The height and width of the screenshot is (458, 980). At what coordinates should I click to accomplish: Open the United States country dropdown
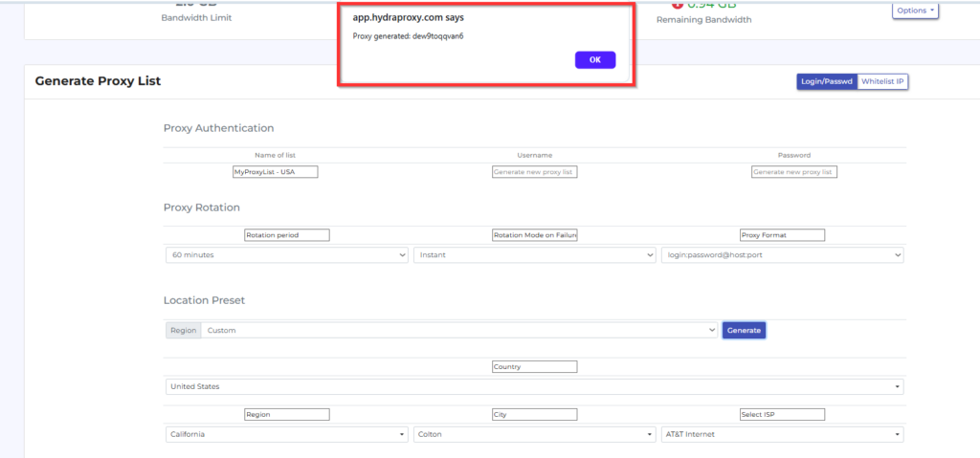point(534,386)
